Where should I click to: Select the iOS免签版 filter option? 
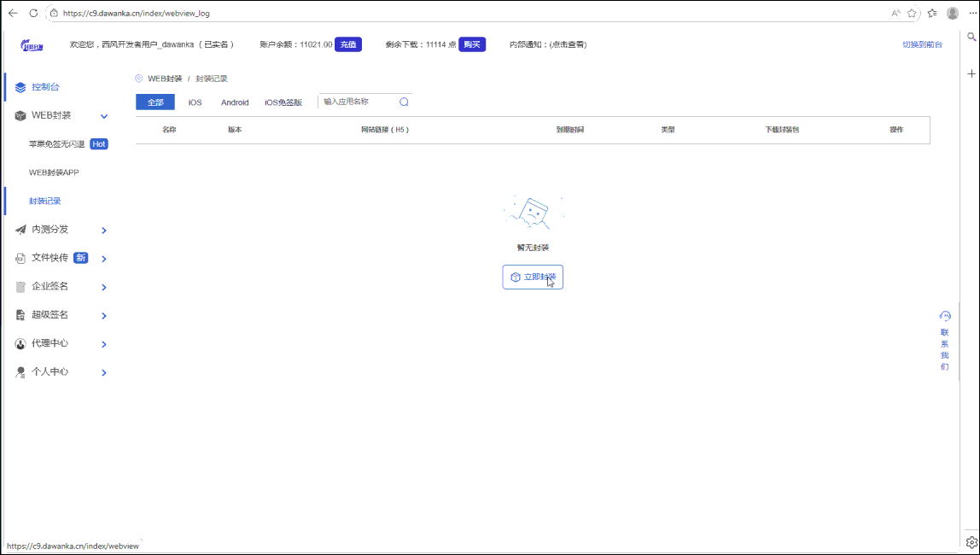(283, 102)
